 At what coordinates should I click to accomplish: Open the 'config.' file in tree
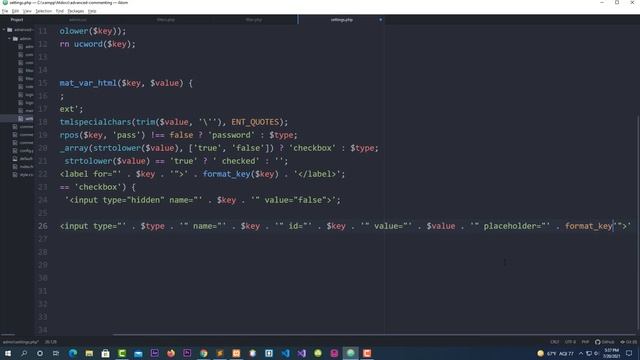pyautogui.click(x=23, y=151)
